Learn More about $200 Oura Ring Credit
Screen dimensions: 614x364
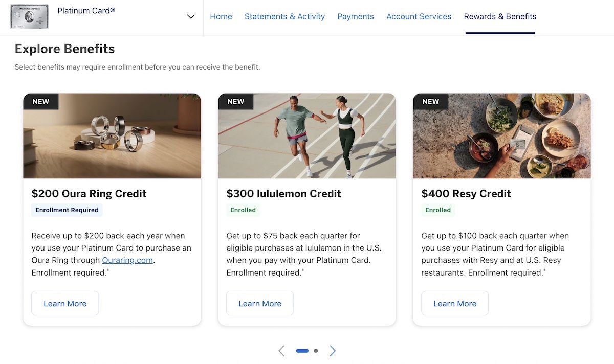click(65, 303)
